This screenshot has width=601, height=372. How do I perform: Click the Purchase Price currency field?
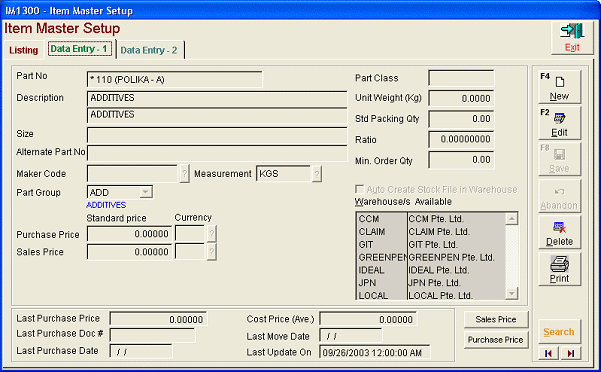click(190, 234)
